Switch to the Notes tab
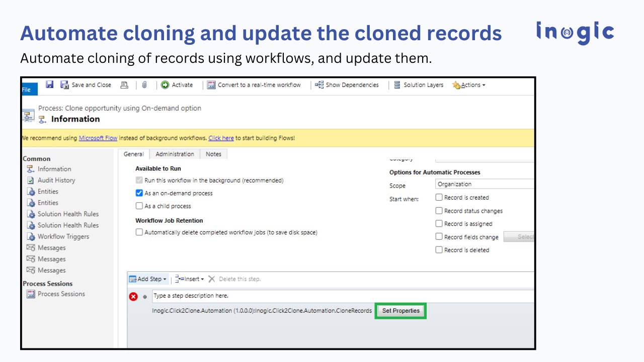Image resolution: width=644 pixels, height=362 pixels. coord(213,154)
